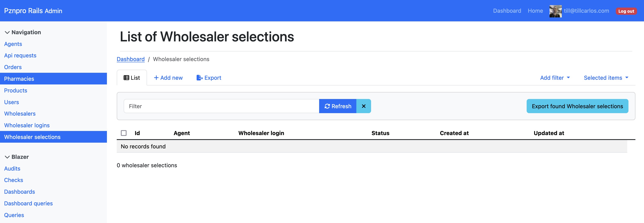Collapse the Navigation section

[x=26, y=32]
